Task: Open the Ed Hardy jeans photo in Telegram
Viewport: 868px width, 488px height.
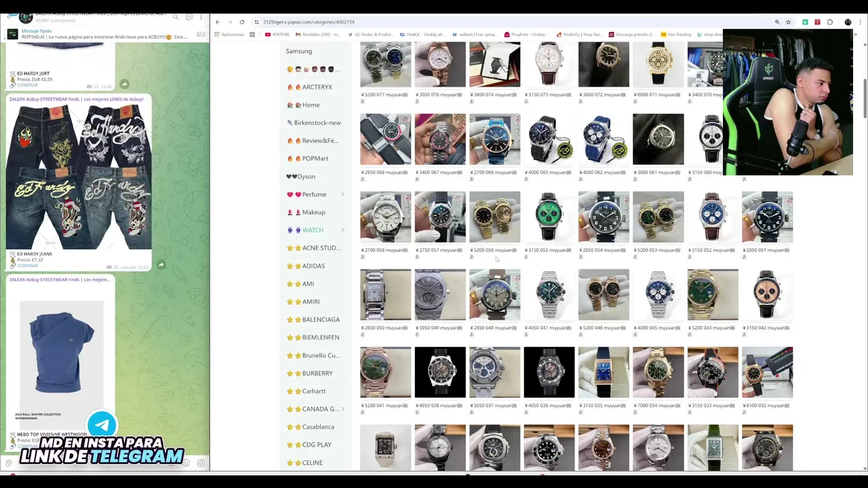Action: click(79, 176)
